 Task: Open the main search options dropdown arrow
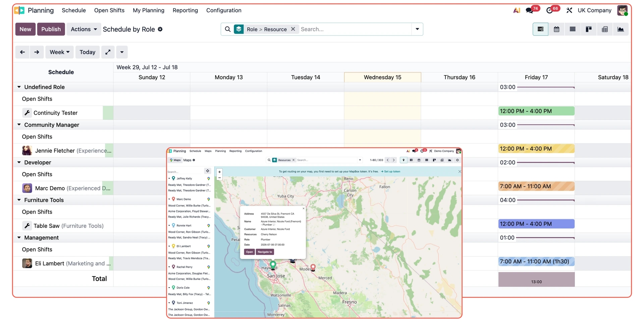[417, 29]
